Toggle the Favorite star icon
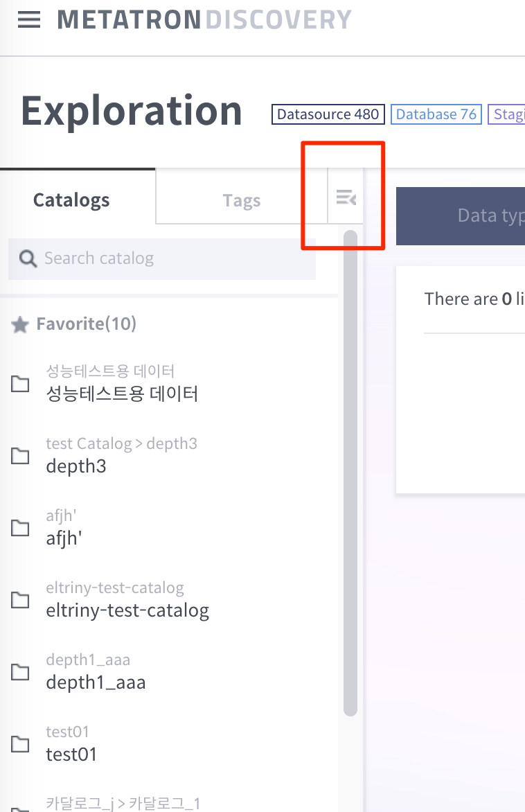This screenshot has width=525, height=812. tap(19, 323)
